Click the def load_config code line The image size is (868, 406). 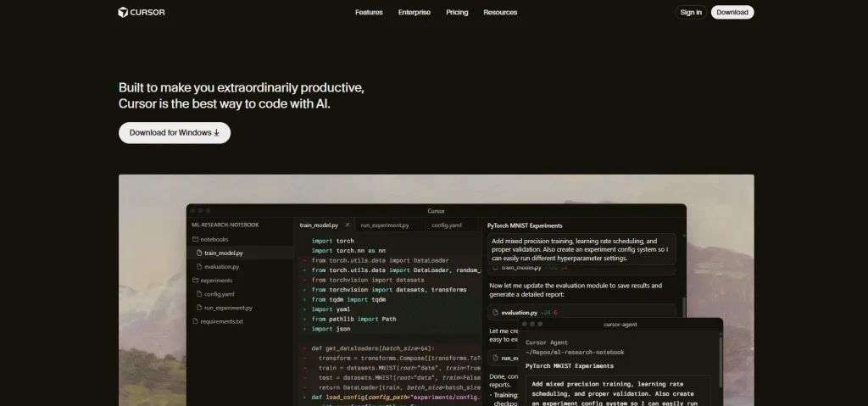pos(396,398)
